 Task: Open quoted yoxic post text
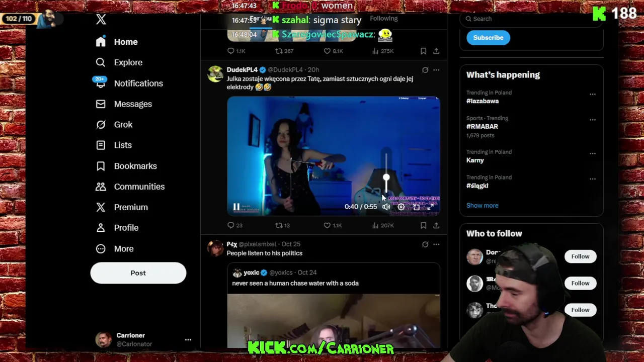pyautogui.click(x=295, y=284)
